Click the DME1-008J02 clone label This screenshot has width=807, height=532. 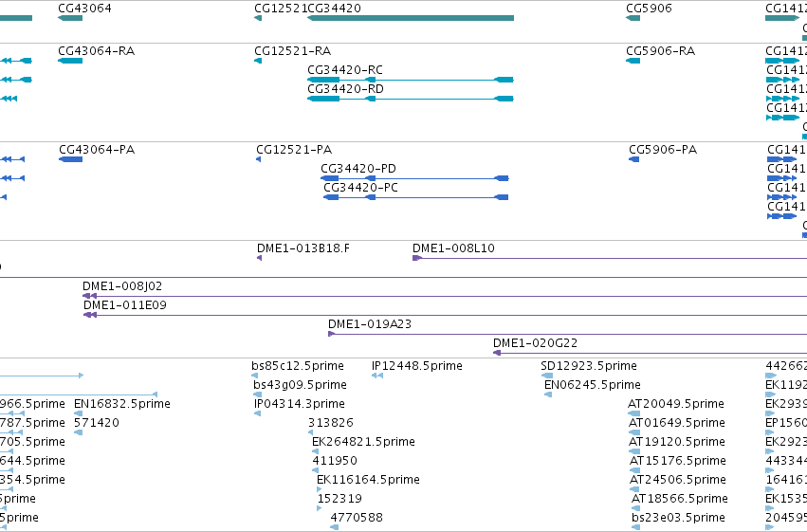(122, 286)
